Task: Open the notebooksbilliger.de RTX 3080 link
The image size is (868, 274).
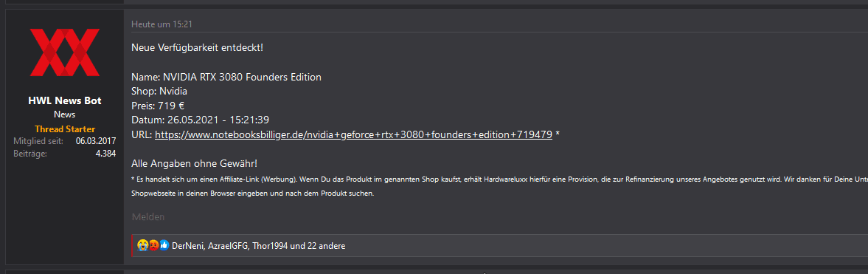Action: [353, 134]
